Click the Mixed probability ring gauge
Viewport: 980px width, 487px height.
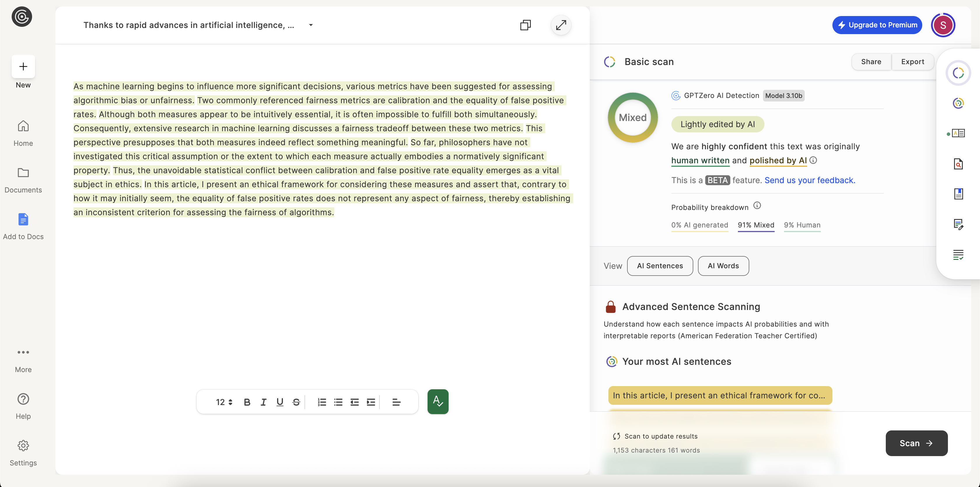click(632, 117)
